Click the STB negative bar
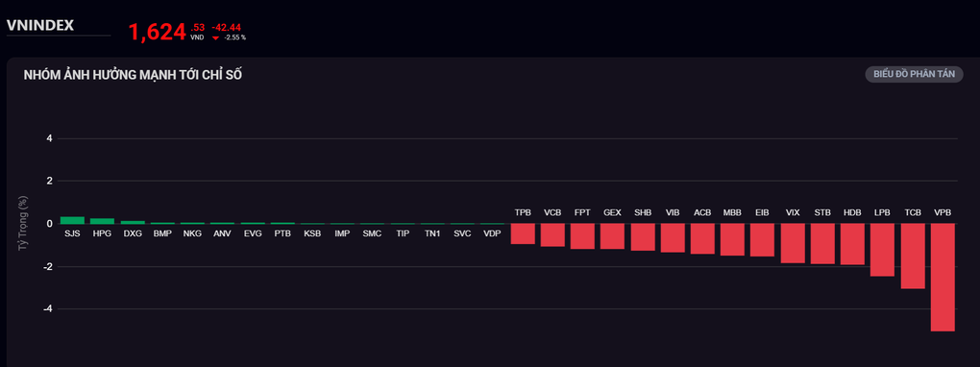This screenshot has height=367, width=980. (822, 243)
